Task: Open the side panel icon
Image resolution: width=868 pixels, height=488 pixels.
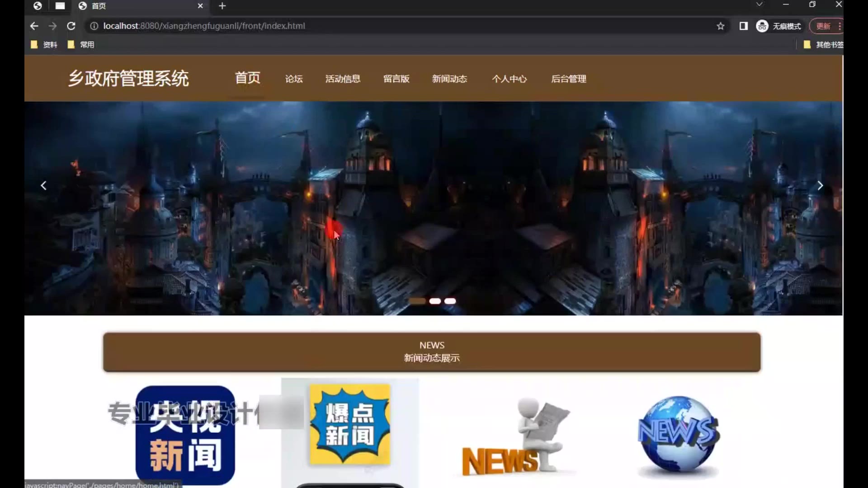Action: pyautogui.click(x=743, y=26)
